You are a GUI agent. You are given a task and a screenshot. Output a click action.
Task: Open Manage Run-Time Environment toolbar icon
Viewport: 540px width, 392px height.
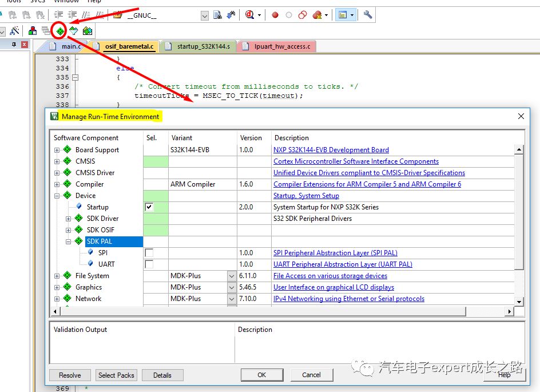[x=60, y=31]
